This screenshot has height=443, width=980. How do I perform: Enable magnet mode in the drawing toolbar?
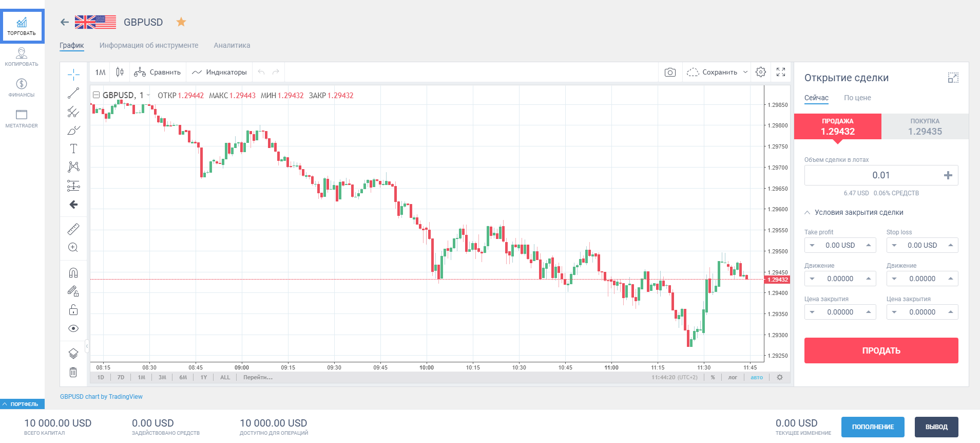[x=73, y=272]
